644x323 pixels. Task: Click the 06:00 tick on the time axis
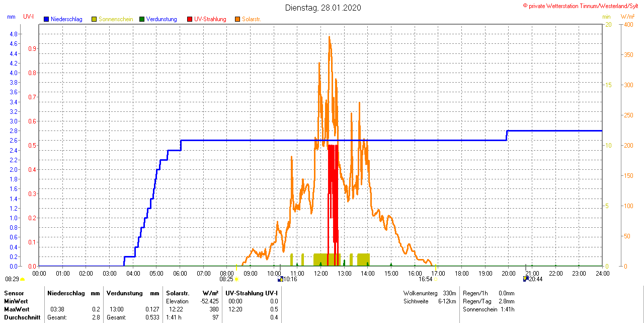[180, 273]
